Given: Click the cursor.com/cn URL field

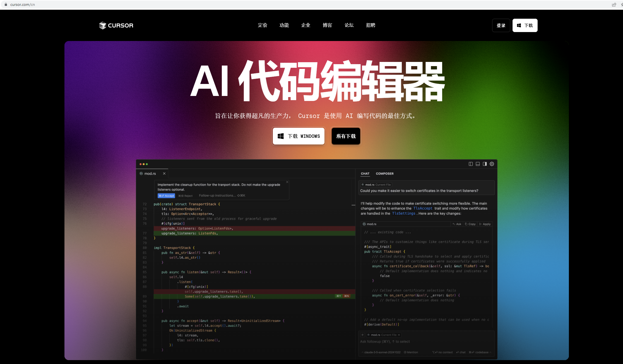Looking at the screenshot, I should [x=23, y=4].
